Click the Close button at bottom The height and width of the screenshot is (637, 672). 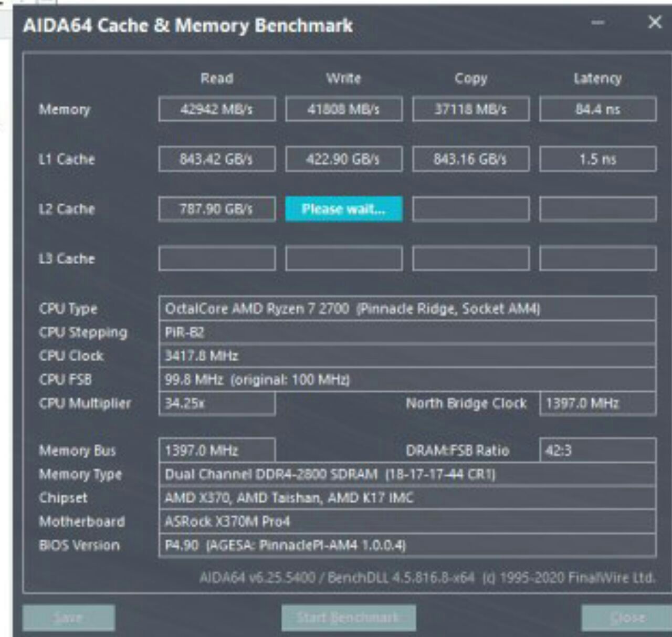(627, 618)
